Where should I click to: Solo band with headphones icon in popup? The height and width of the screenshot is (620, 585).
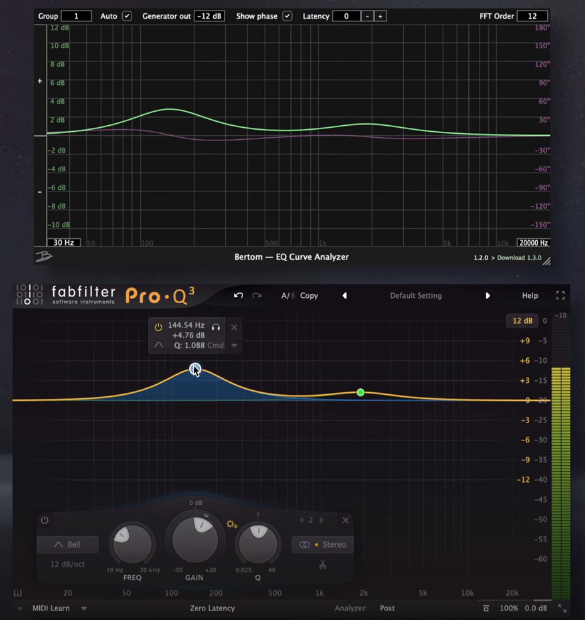[x=216, y=327]
